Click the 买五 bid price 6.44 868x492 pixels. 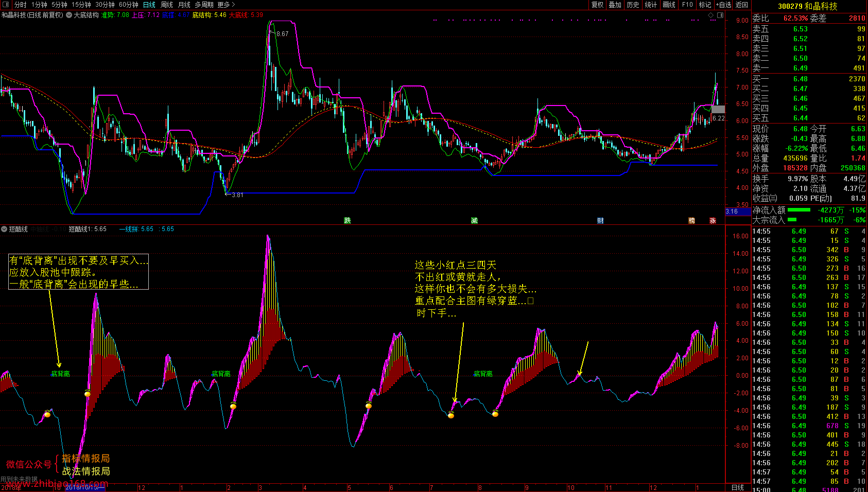800,118
